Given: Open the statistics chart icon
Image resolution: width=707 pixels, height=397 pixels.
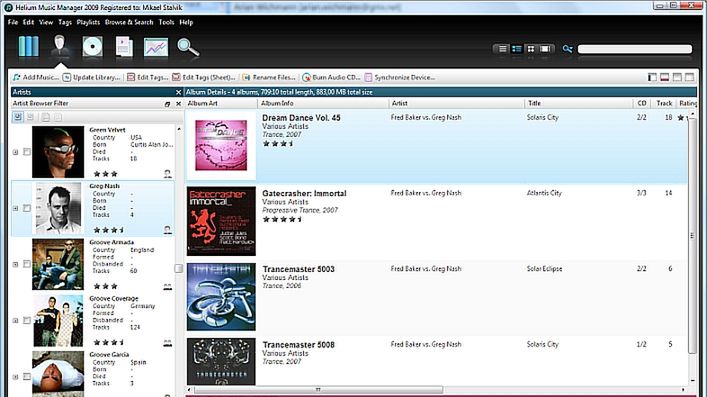Looking at the screenshot, I should point(156,47).
